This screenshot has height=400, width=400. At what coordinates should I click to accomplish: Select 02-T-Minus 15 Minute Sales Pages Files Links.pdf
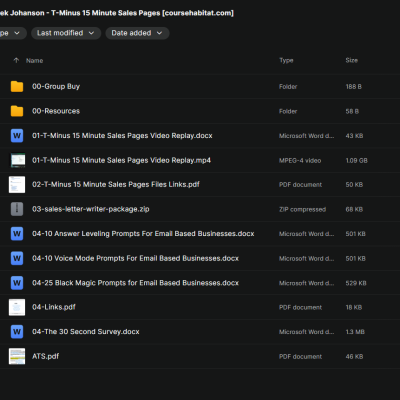tap(116, 184)
